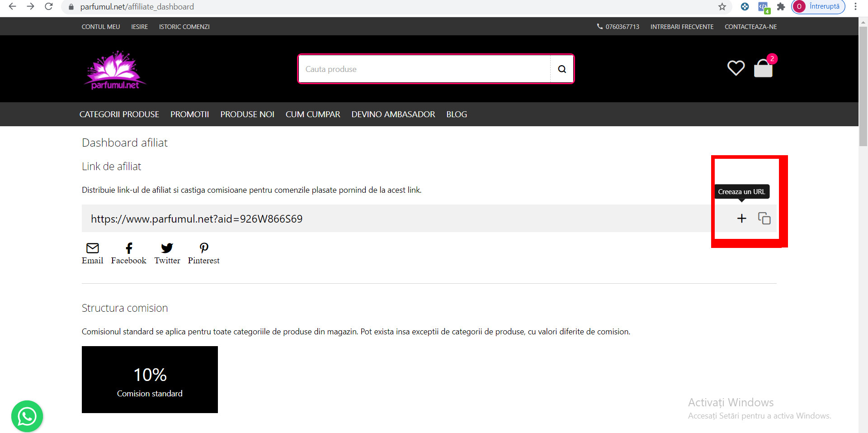Open INTREBARI FRECVENTE
Viewport: 868px width, 433px height.
682,27
